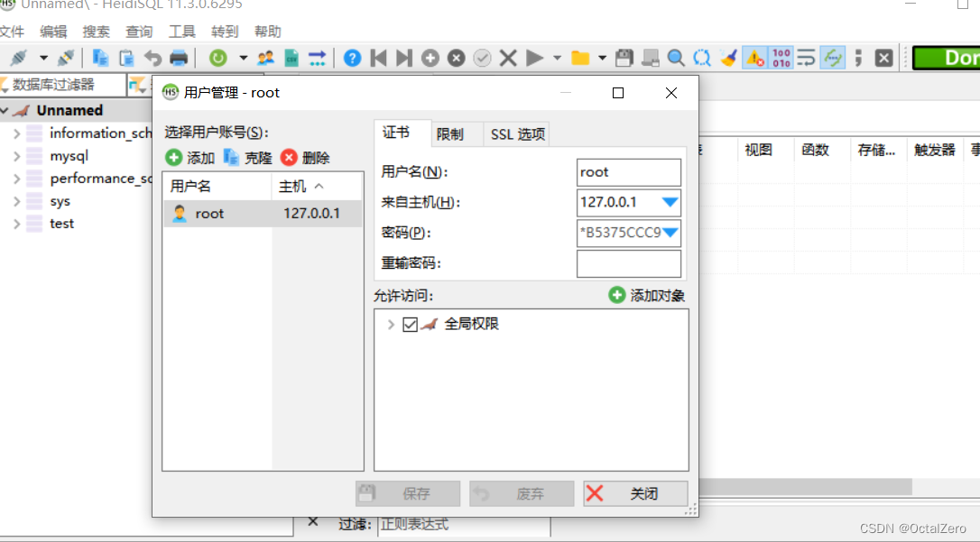
Task: Run a query using the blue play arrow
Action: point(534,57)
